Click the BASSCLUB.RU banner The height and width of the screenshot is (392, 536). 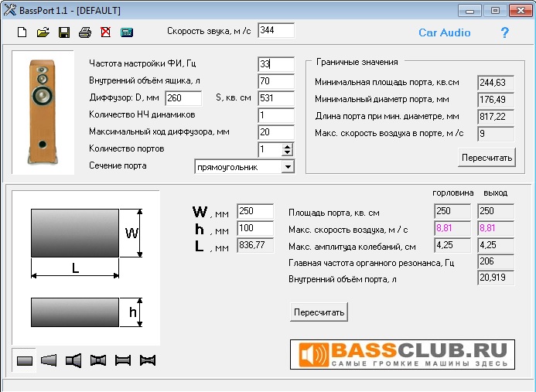point(402,354)
